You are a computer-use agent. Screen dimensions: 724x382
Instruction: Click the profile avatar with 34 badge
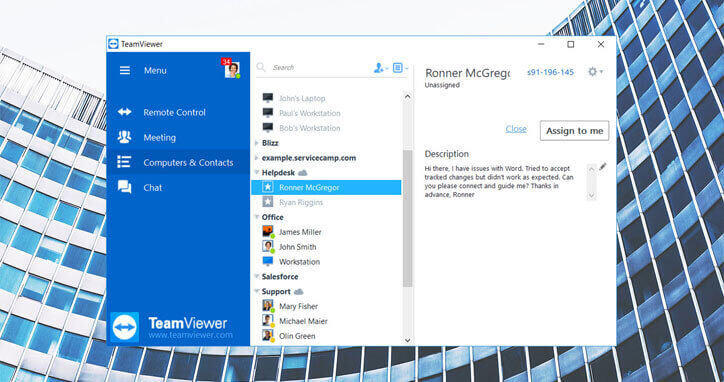(232, 69)
